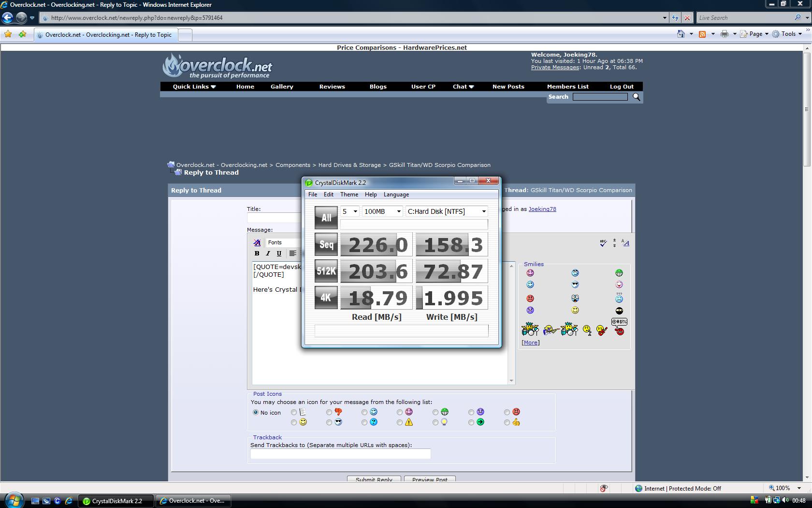Open CrystalDiskMark Edit menu
812x508 pixels.
[329, 194]
